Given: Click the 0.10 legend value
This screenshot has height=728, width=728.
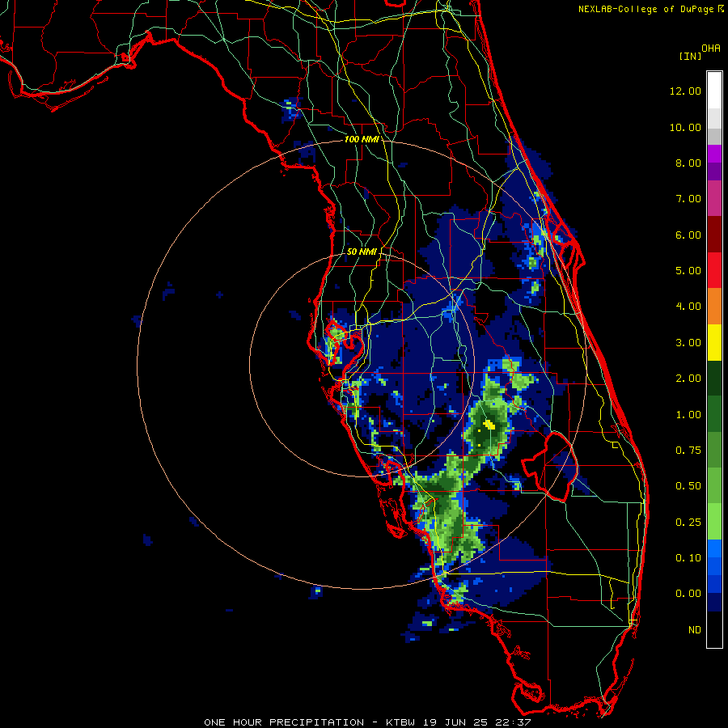Looking at the screenshot, I should (688, 558).
